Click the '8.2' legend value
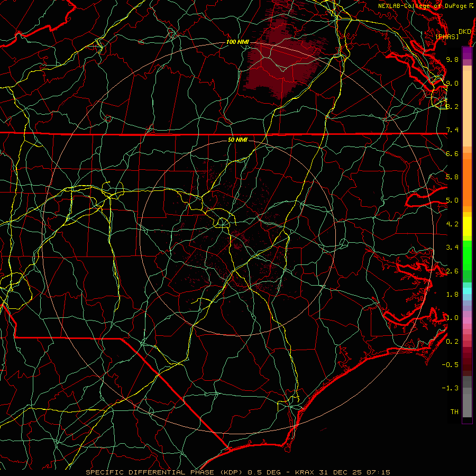The image size is (476, 476). click(x=452, y=106)
